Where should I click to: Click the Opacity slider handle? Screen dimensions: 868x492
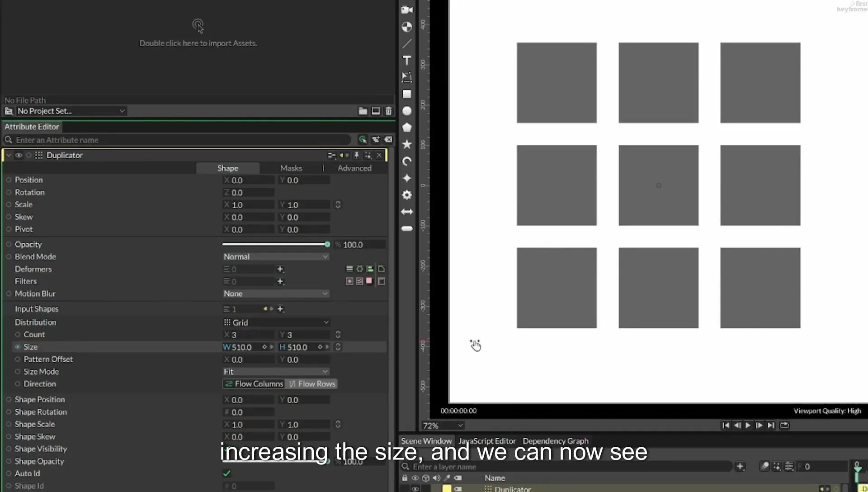coord(327,244)
